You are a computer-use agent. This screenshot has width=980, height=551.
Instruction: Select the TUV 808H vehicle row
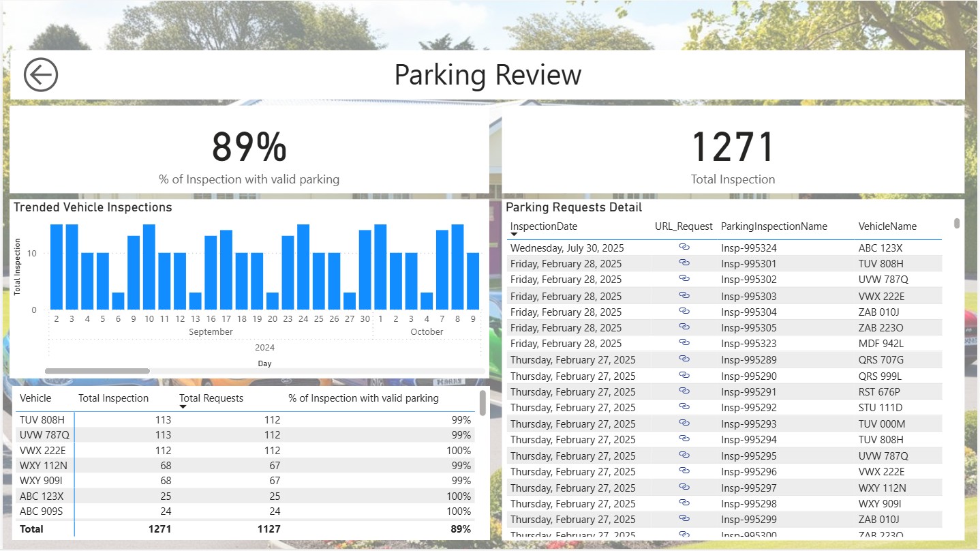click(x=42, y=420)
